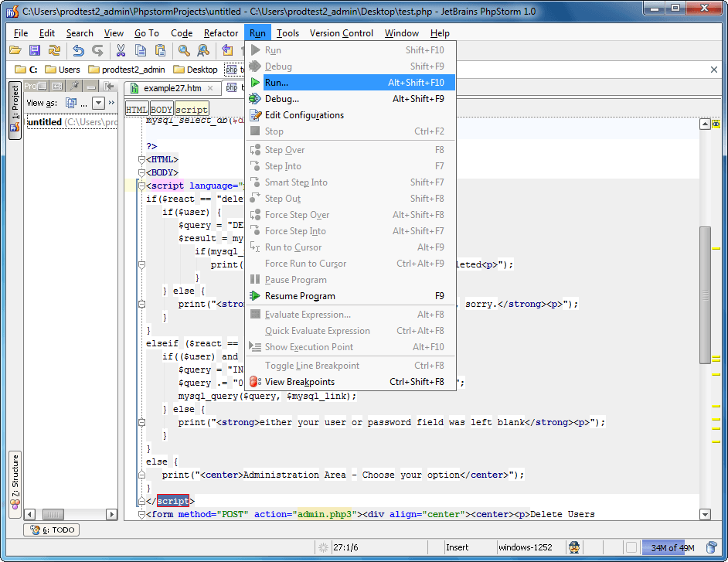Collapse the form method POST fold marker
The width and height of the screenshot is (728, 562).
(141, 515)
